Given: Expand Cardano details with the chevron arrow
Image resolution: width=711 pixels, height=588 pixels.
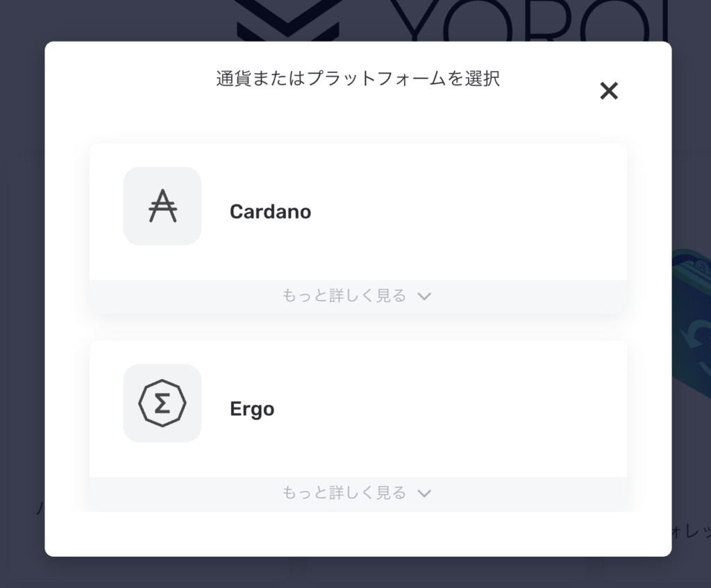Looking at the screenshot, I should coord(425,296).
